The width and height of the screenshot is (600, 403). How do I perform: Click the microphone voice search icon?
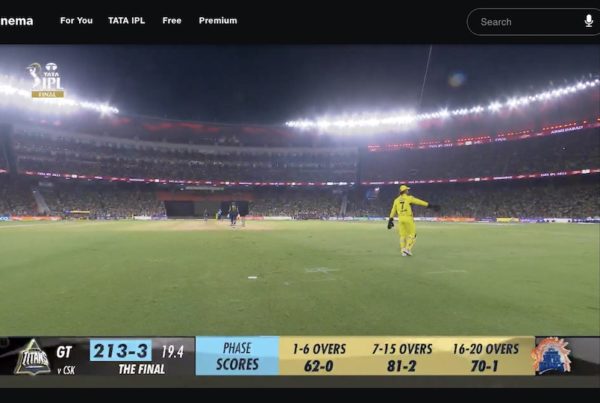click(589, 21)
